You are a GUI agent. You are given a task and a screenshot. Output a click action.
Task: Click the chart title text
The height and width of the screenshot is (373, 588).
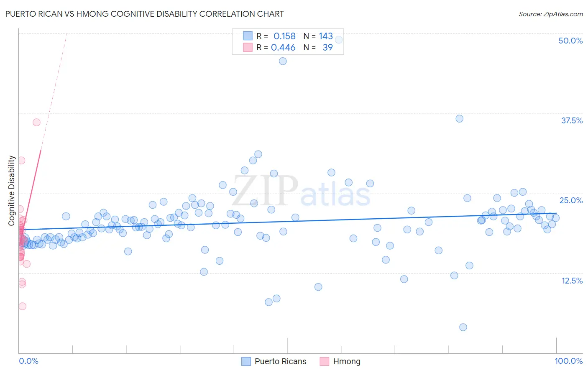(x=144, y=14)
